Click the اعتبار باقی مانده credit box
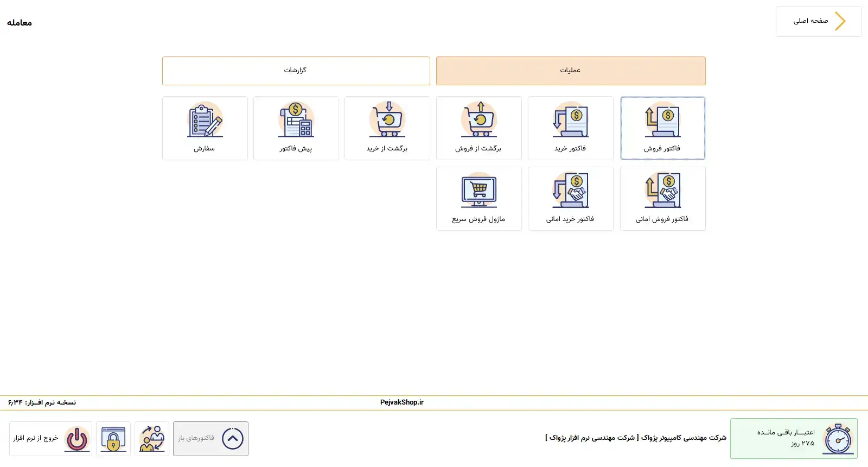The image size is (868, 467). (793, 438)
